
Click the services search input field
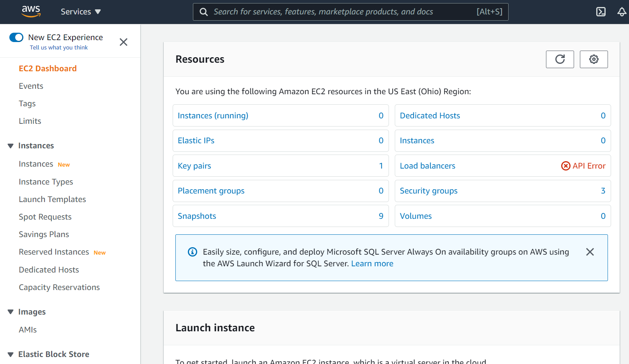point(343,12)
